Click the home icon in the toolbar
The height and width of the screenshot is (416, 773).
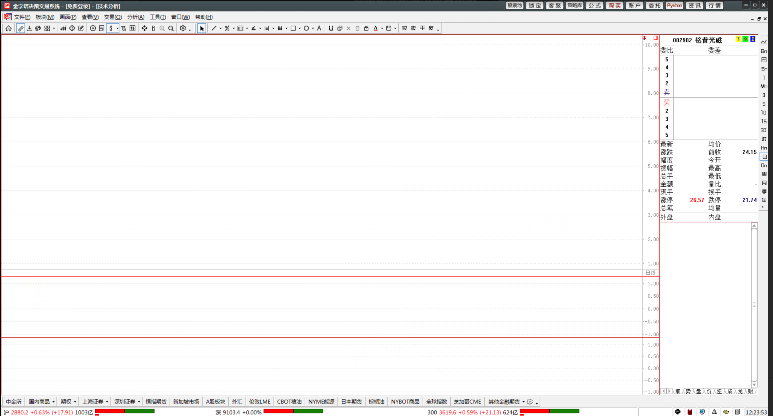coord(8,29)
